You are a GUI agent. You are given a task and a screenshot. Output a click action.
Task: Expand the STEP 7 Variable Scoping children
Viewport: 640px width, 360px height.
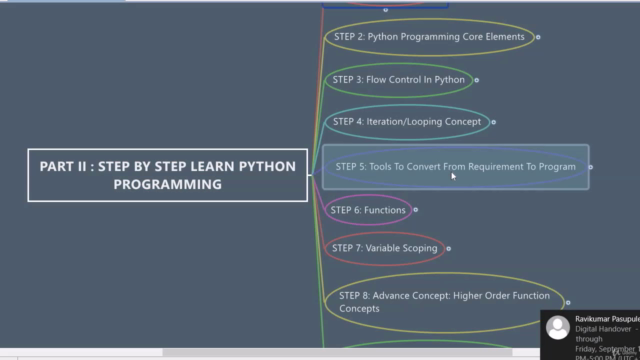(x=449, y=249)
